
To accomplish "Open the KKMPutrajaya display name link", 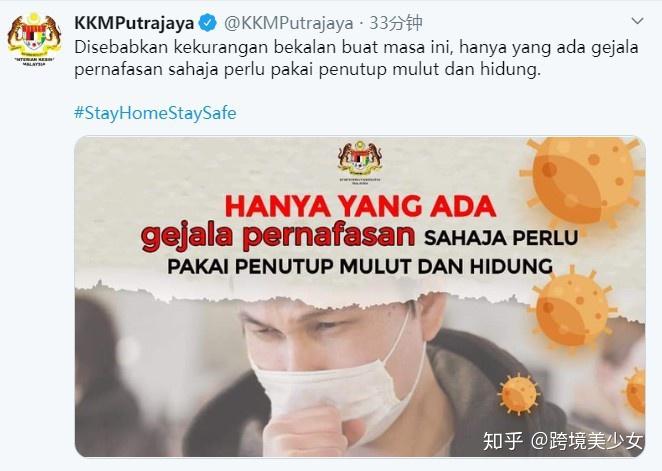I will point(134,23).
